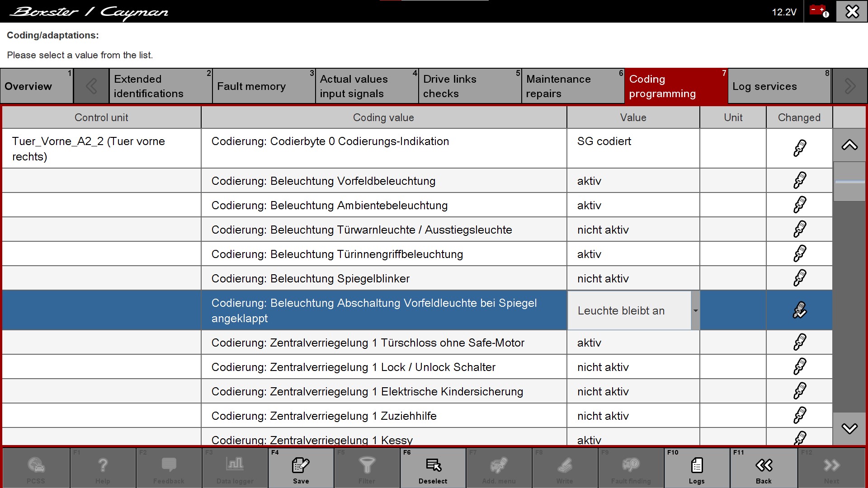The image size is (868, 488).
Task: Click changed icon for Spiegelblinker row
Action: coord(799,278)
